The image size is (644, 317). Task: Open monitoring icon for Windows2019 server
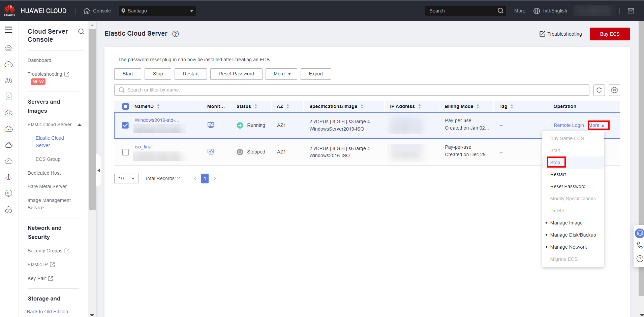[x=211, y=125]
